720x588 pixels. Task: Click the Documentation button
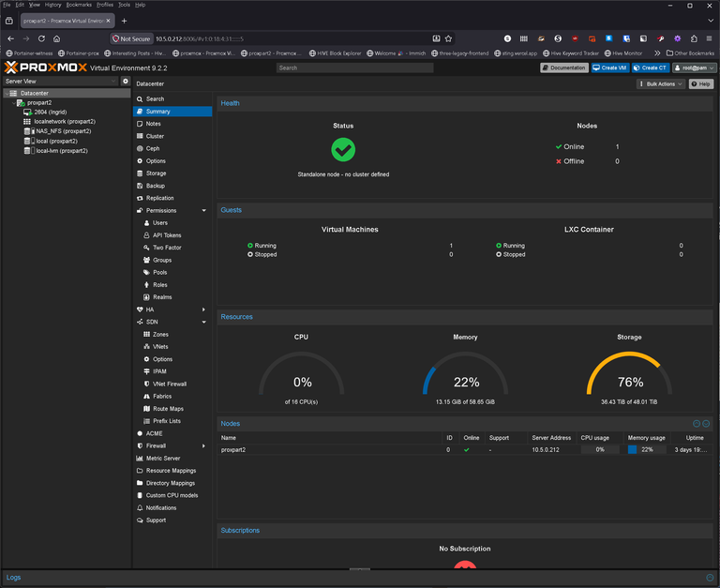(563, 68)
